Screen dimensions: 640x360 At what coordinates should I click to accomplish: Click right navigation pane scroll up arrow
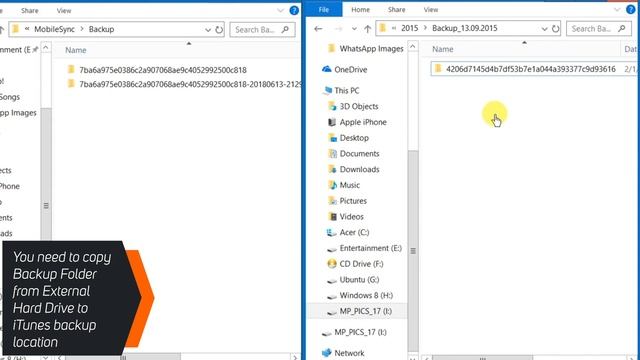pos(413,47)
